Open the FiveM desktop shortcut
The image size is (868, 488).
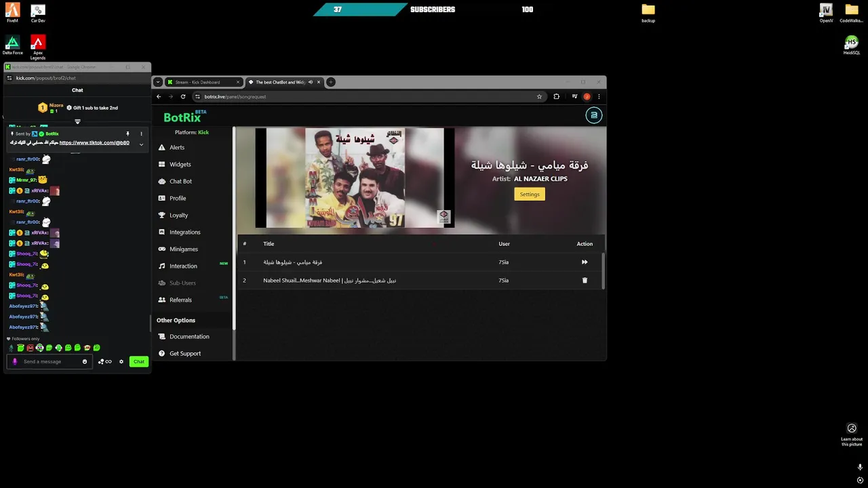point(12,13)
